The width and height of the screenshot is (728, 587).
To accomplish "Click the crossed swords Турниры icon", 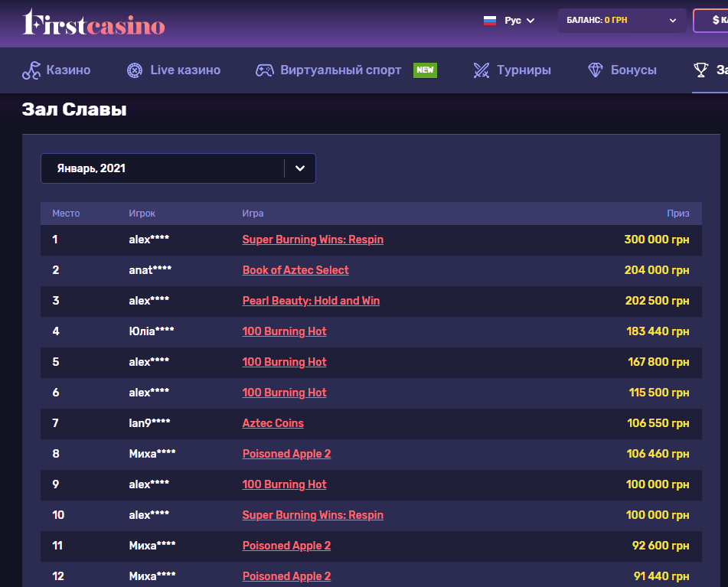I will pos(481,70).
